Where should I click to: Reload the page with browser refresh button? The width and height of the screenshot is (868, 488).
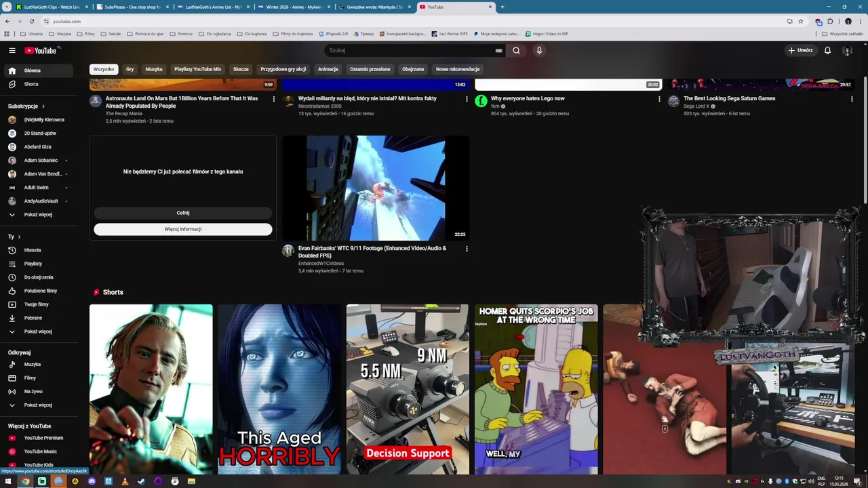[x=31, y=21]
